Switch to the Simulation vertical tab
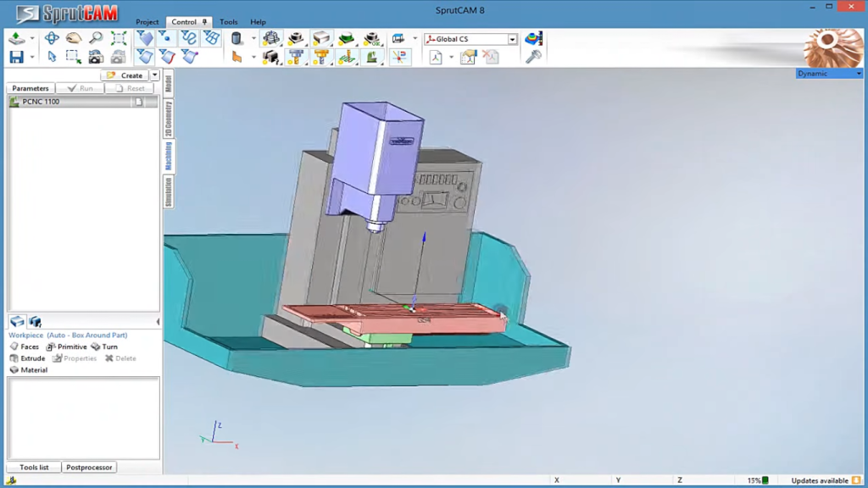868x488 pixels. pyautogui.click(x=169, y=191)
